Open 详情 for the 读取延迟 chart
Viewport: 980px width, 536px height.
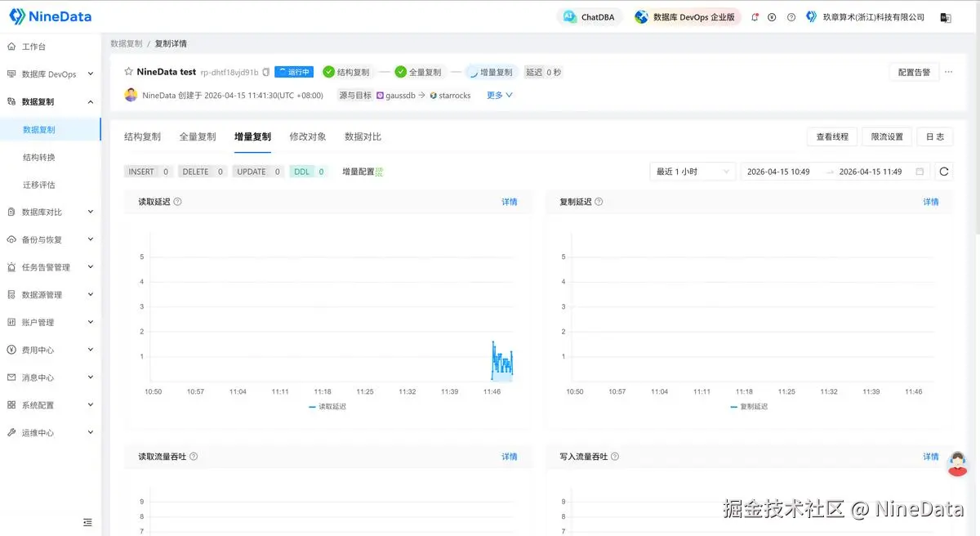tap(509, 202)
